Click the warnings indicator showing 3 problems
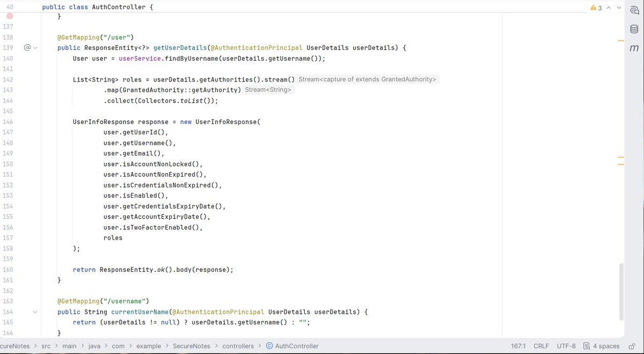Screen dimensions: 644x354 596,8
